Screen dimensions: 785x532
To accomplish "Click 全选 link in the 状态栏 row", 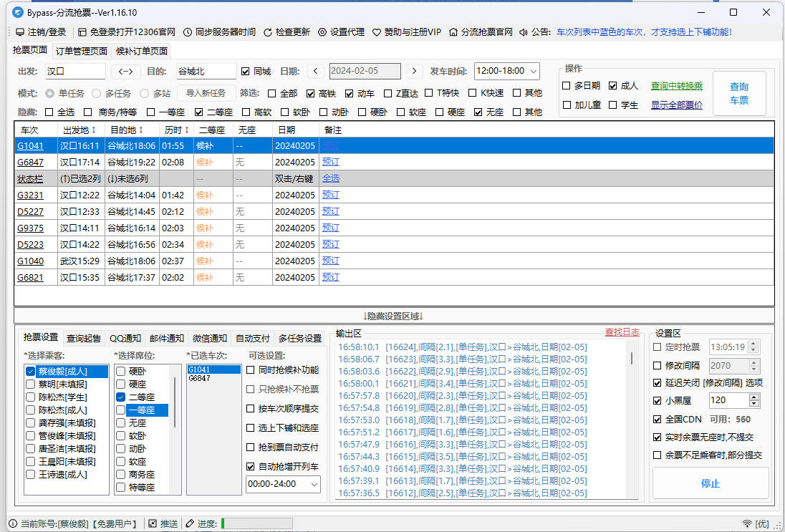I will tap(330, 178).
